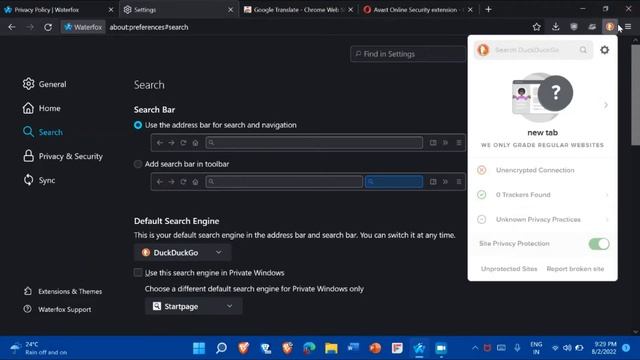Click Unencrypted Connection row

[542, 170]
